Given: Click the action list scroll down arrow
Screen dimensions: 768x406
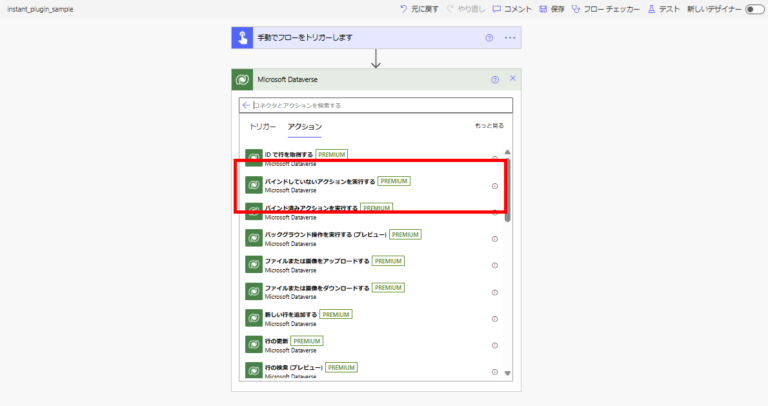Looking at the screenshot, I should [x=507, y=373].
